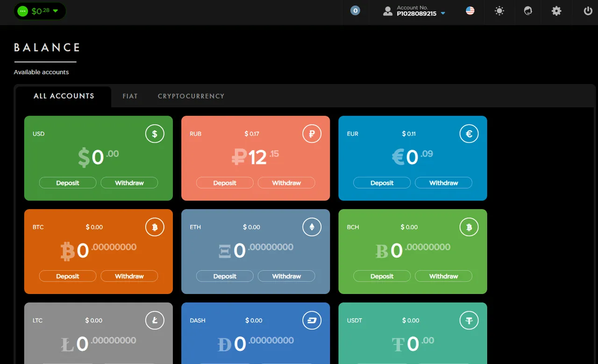Click the BALANCE page heading

pyautogui.click(x=47, y=48)
